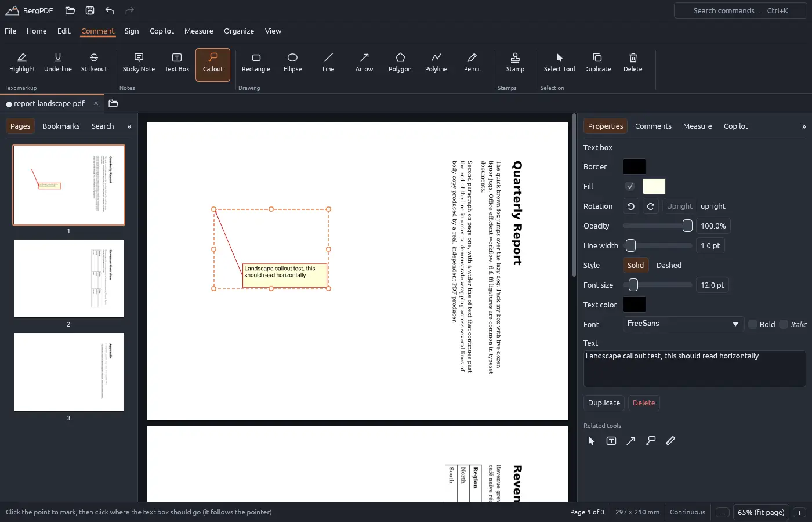Screen dimensions: 812x522
Task: Collapse the left sidebar panel
Action: pyautogui.click(x=129, y=126)
